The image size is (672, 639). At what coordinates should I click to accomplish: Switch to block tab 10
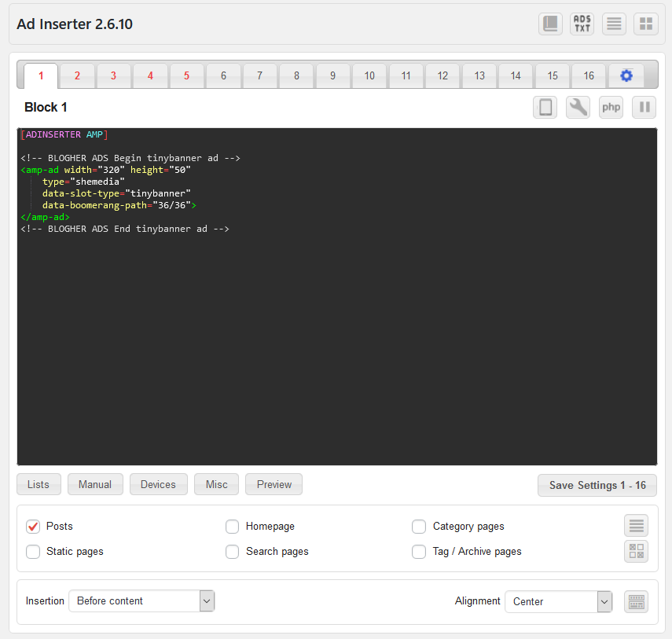(x=369, y=76)
